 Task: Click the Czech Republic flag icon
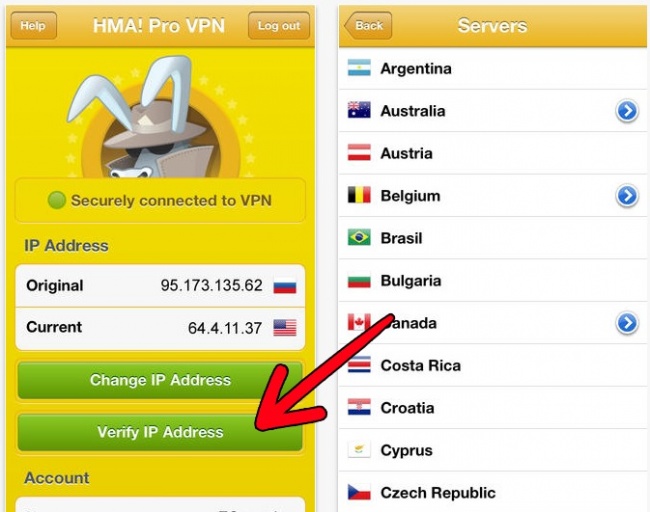[359, 492]
